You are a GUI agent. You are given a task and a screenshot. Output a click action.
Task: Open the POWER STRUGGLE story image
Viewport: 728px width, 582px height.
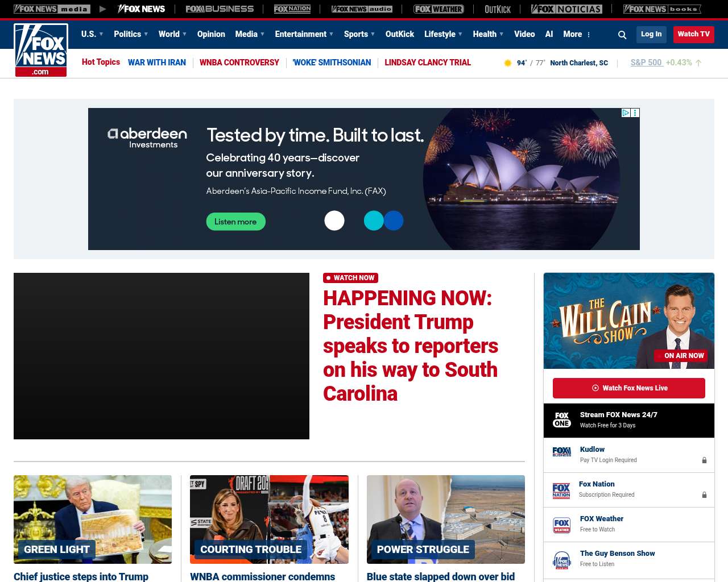coord(446,519)
